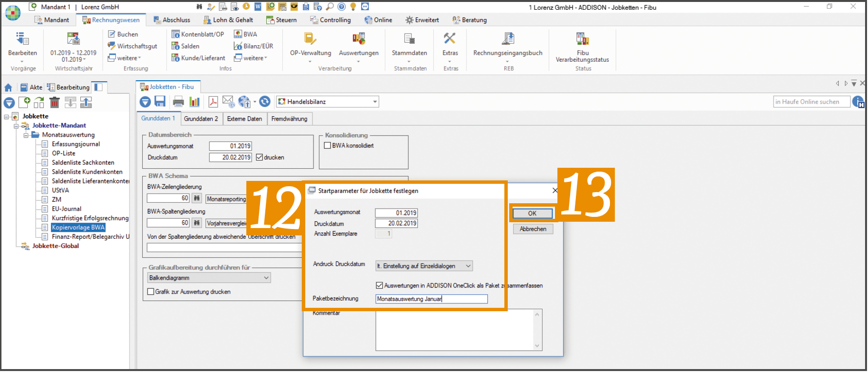Open the Controlling ribbon tab
Image resolution: width=868 pixels, height=372 pixels.
coord(331,20)
